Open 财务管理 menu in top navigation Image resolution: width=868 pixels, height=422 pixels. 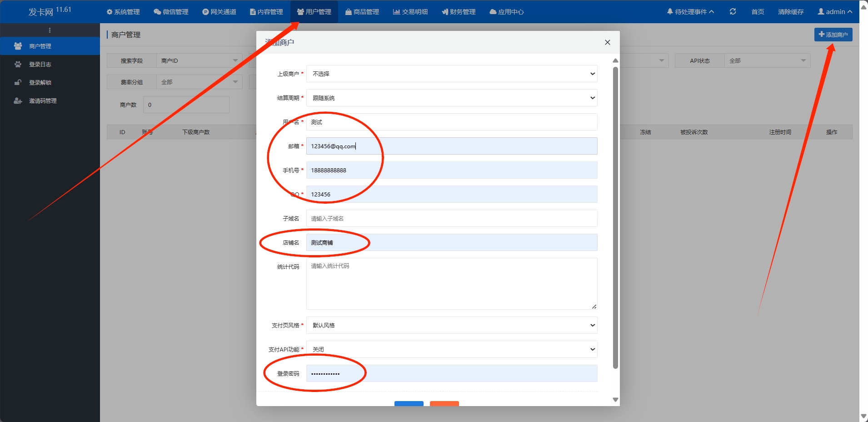(x=459, y=12)
